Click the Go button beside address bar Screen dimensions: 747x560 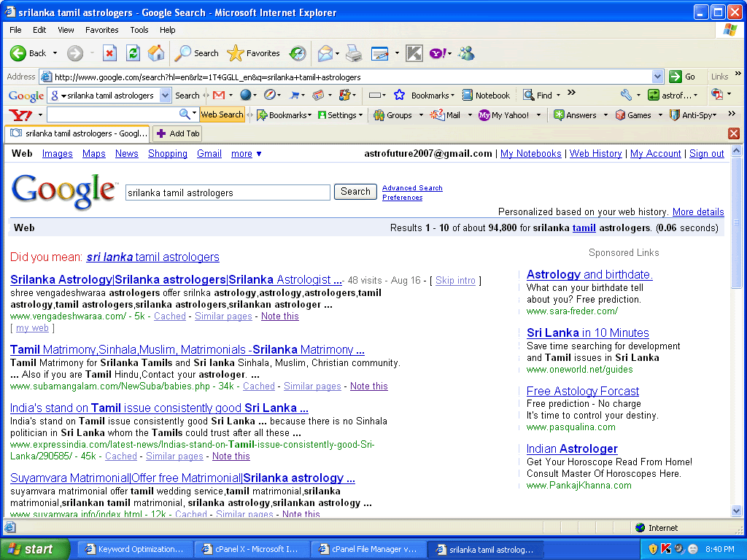683,77
